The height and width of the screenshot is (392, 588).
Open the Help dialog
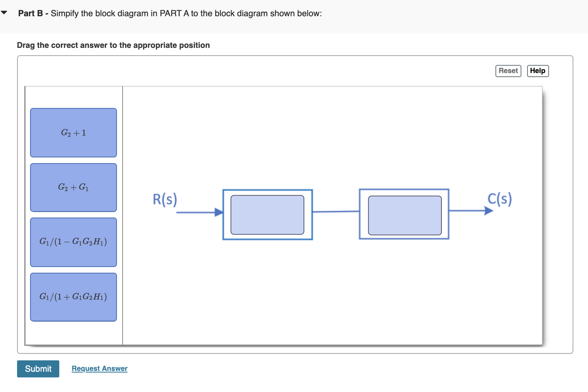coord(538,71)
